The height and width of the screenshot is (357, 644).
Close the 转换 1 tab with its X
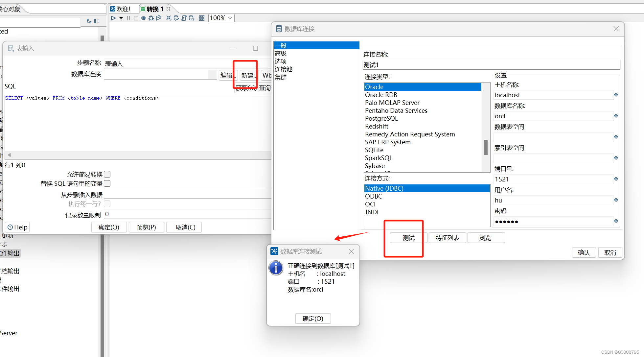click(168, 9)
